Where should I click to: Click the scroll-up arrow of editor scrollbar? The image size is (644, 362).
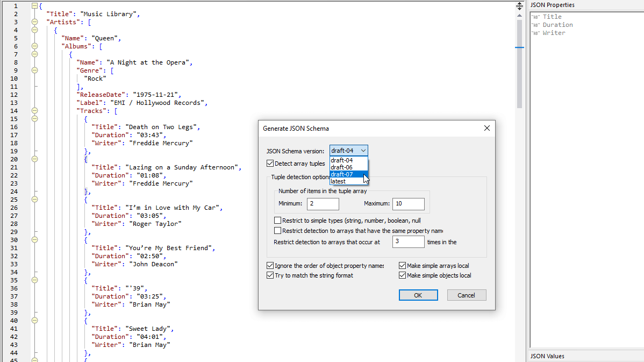519,16
